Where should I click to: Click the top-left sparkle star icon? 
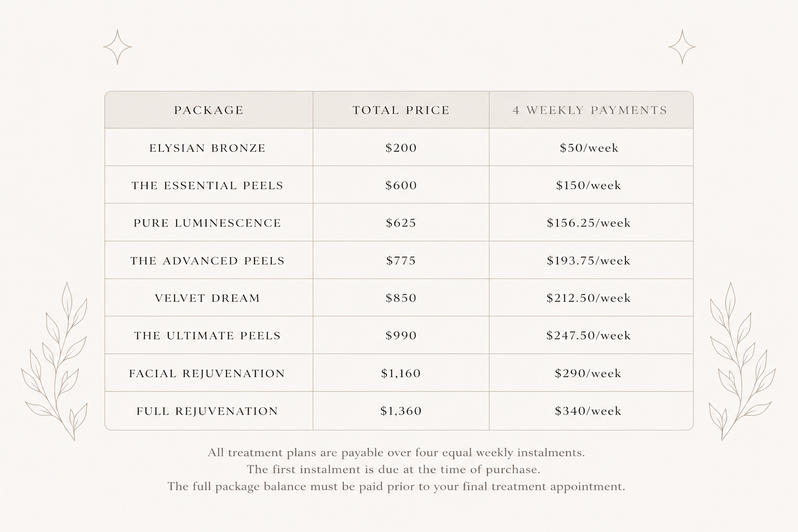coord(117,47)
